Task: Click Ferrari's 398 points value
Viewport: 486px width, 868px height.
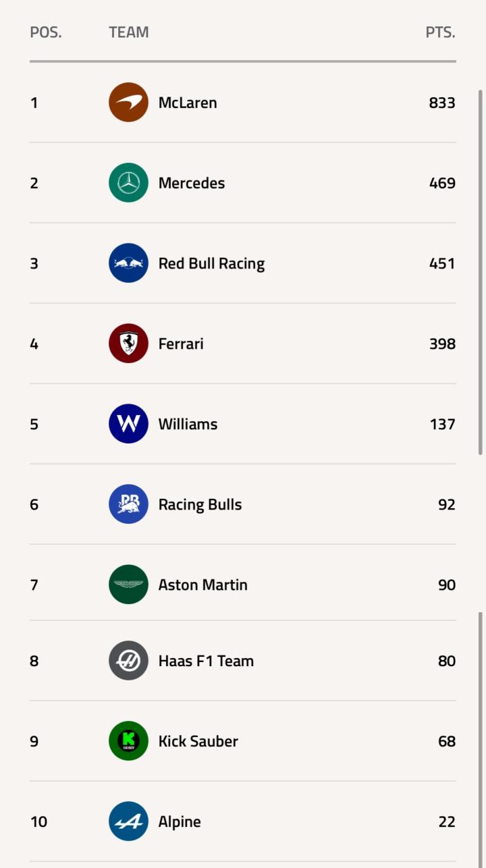Action: pyautogui.click(x=442, y=344)
